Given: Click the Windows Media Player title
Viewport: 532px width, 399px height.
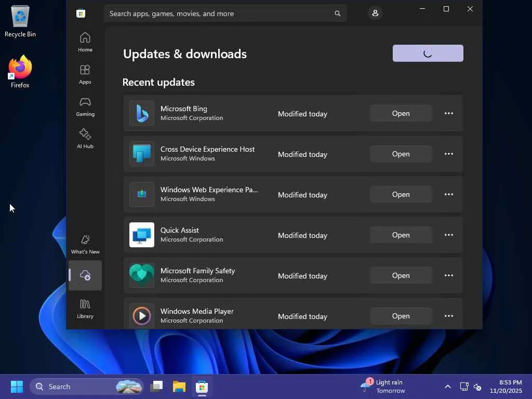Looking at the screenshot, I should 197,311.
